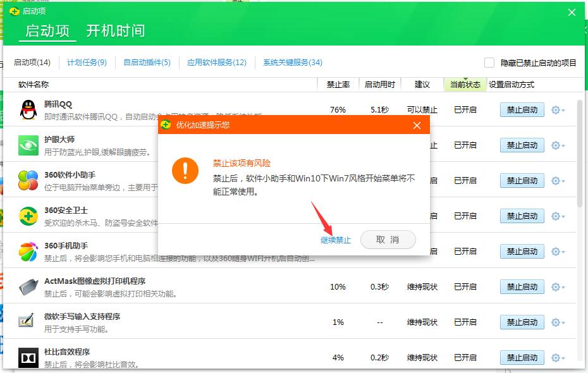The width and height of the screenshot is (588, 373).
Task: Click the 360手机助手 icon
Action: tap(28, 252)
